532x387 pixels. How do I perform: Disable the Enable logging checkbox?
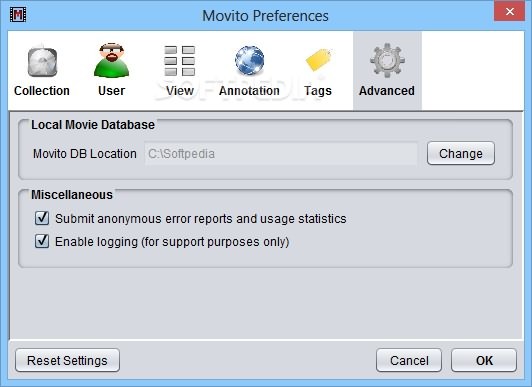pos(42,241)
